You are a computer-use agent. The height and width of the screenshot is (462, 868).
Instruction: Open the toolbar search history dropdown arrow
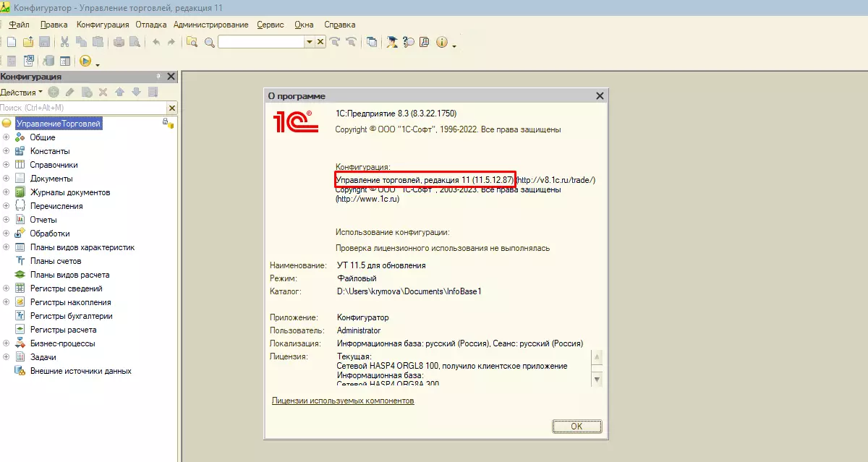309,42
